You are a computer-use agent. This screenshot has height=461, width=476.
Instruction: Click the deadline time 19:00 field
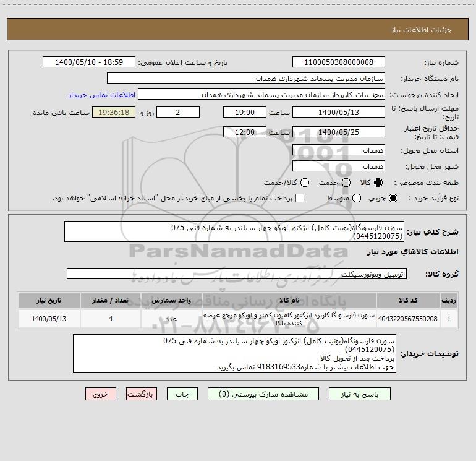(245, 112)
